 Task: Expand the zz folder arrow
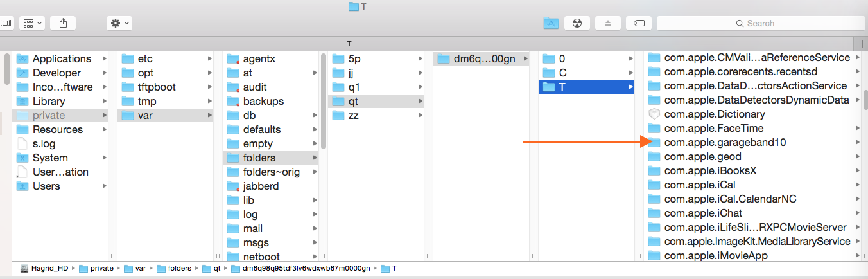pos(420,115)
